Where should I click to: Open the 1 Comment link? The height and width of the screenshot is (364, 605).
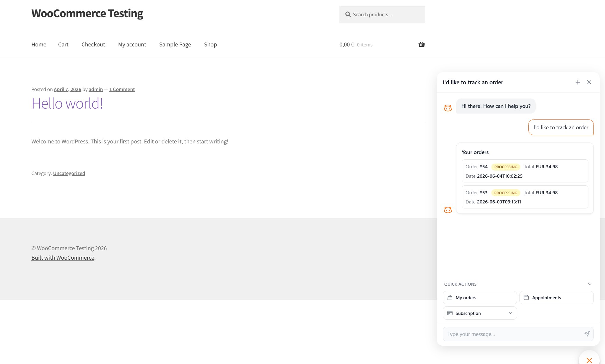[x=122, y=89]
